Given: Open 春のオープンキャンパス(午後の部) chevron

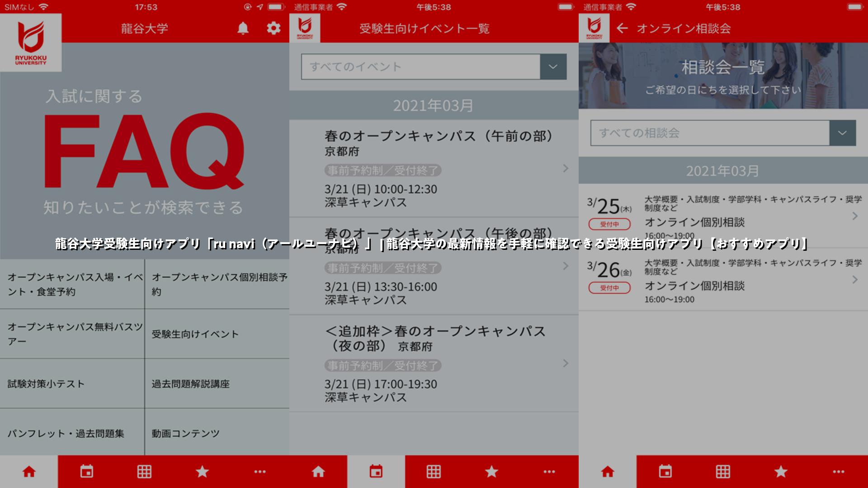Looking at the screenshot, I should 566,266.
